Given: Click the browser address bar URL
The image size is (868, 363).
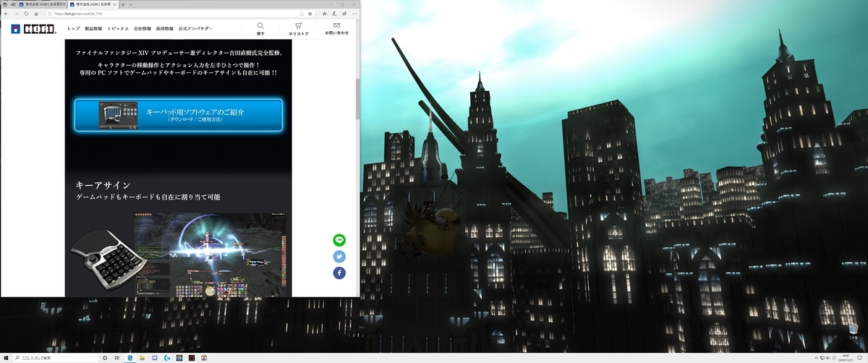Looking at the screenshot, I should (79, 14).
